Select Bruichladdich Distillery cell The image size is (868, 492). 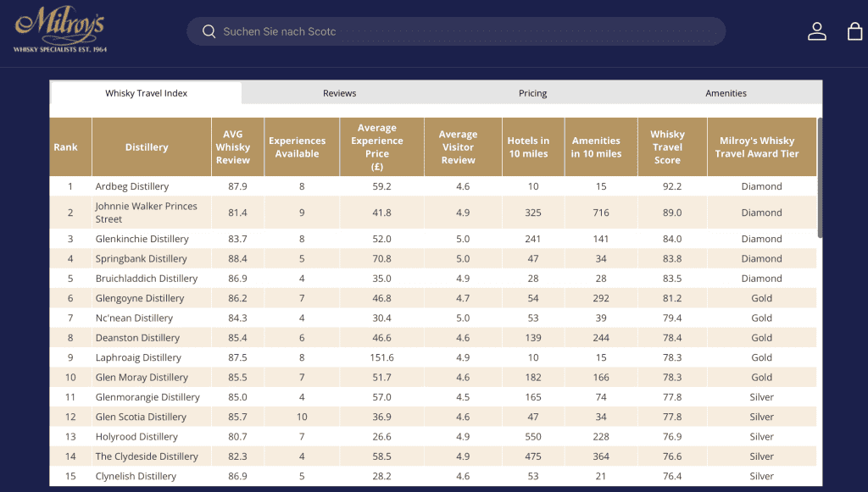click(x=151, y=278)
